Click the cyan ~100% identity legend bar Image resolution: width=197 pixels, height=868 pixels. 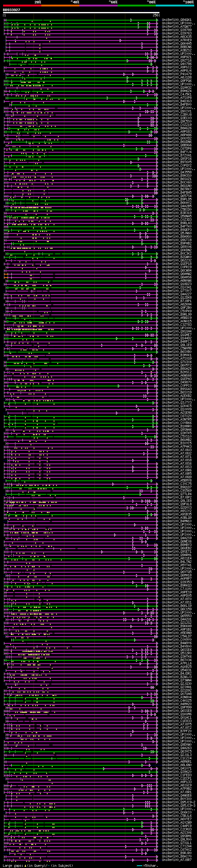coord(175,6)
